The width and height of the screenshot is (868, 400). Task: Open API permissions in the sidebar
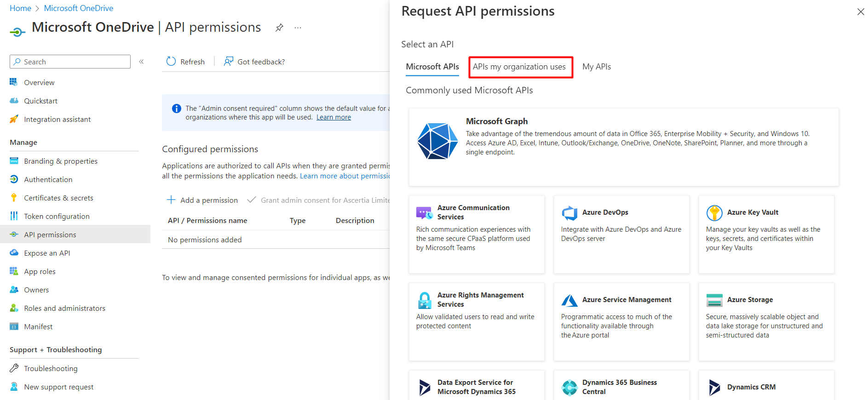(75, 234)
